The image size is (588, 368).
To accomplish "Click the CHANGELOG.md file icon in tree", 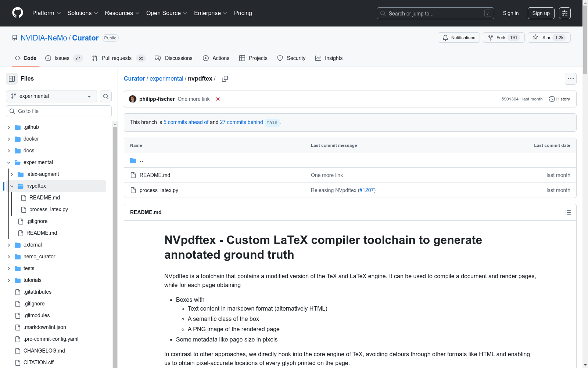I will [x=18, y=351].
